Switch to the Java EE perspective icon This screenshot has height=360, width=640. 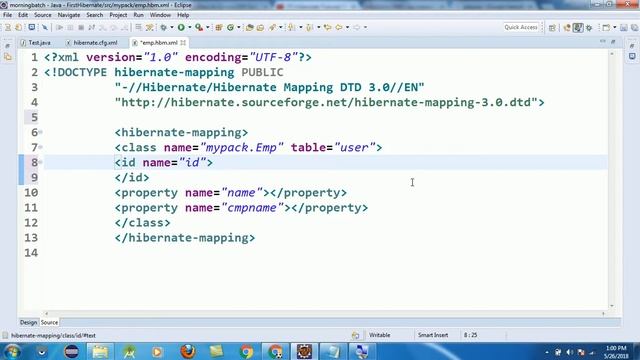tap(567, 27)
